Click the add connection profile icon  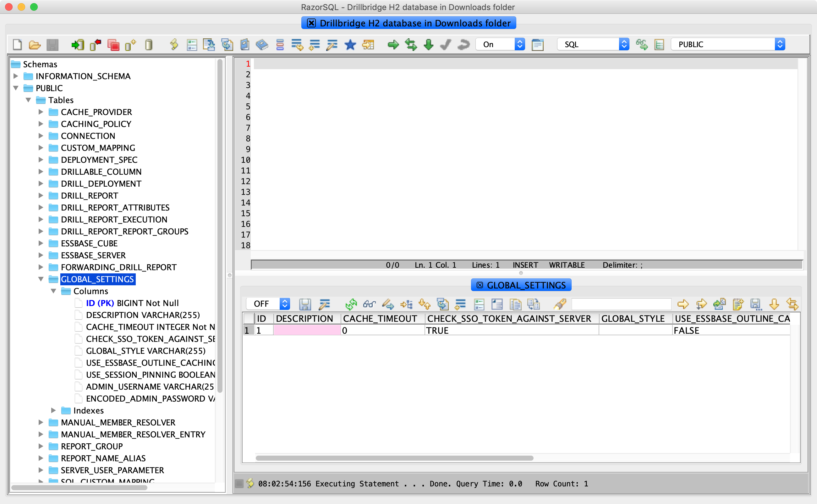coord(130,44)
